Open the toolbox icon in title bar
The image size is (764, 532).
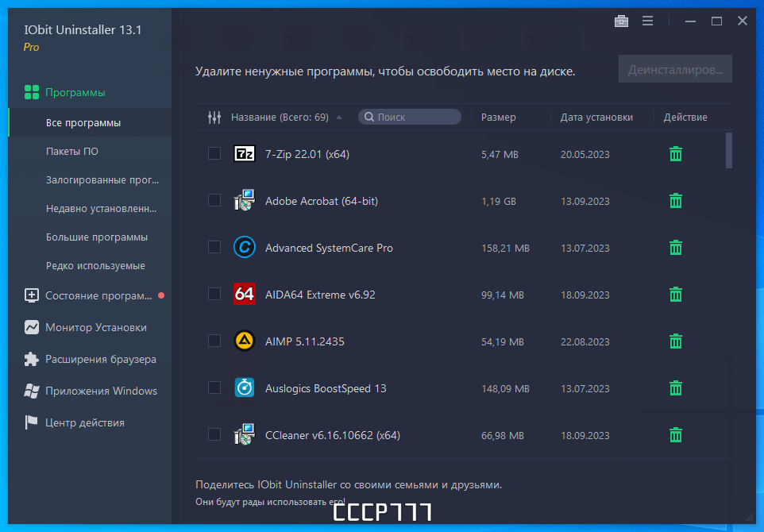pyautogui.click(x=621, y=21)
